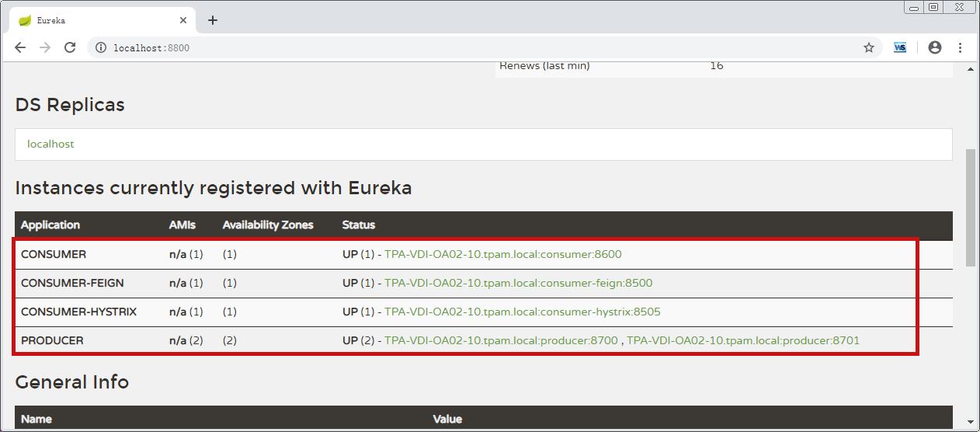Click the Instances currently registered with Eureka heading

214,188
